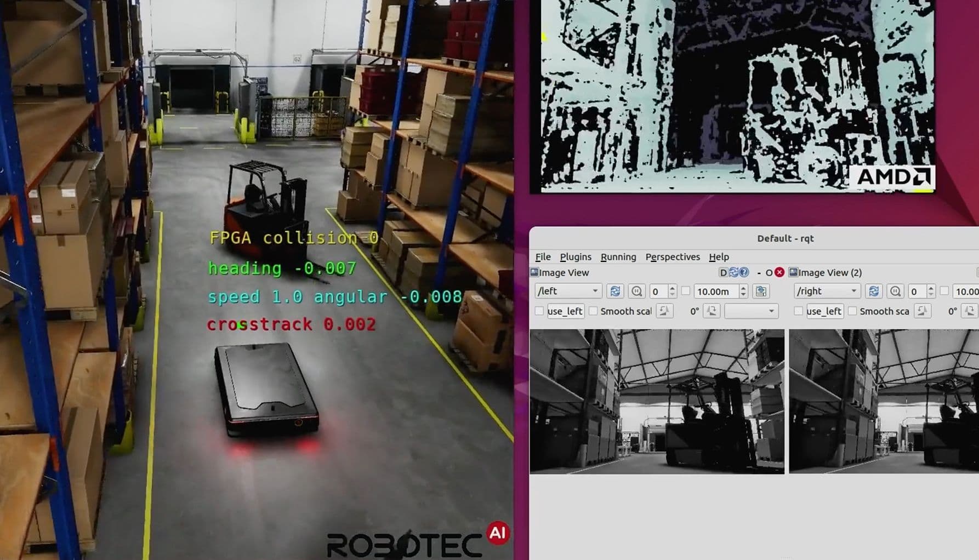979x560 pixels.
Task: Enable Smooth scaling in Image View (2)
Action: click(852, 311)
